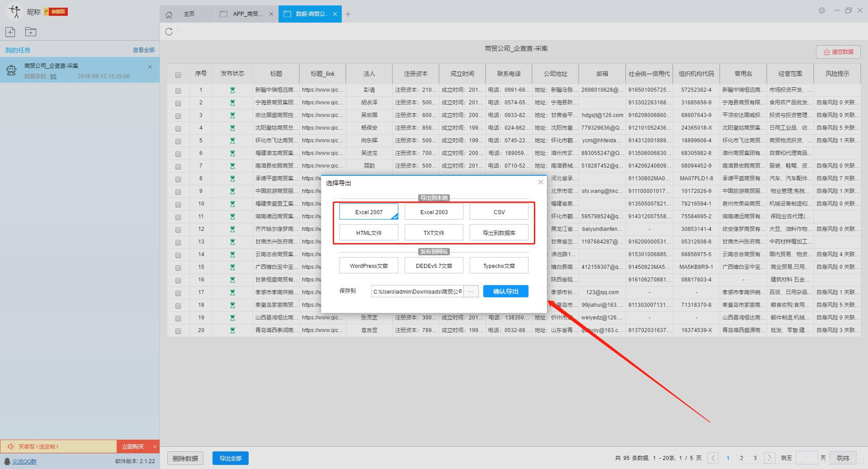
Task: Click 我的任务 heading
Action: point(18,50)
